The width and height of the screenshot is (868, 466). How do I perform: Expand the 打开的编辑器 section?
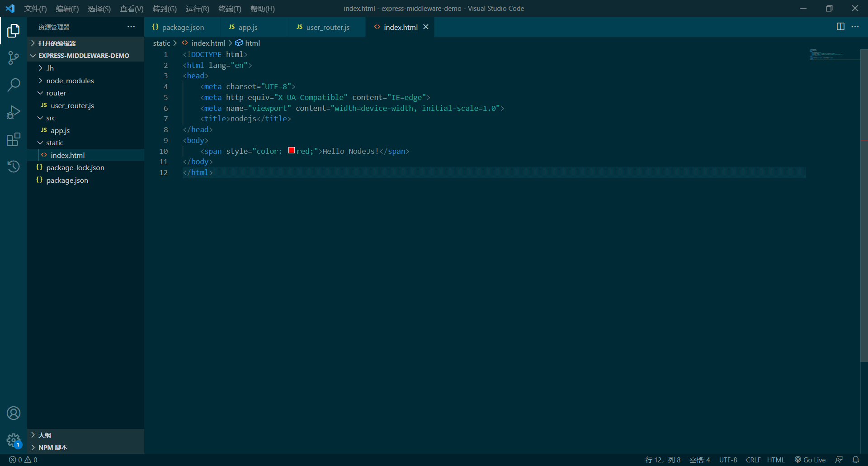pyautogui.click(x=86, y=43)
